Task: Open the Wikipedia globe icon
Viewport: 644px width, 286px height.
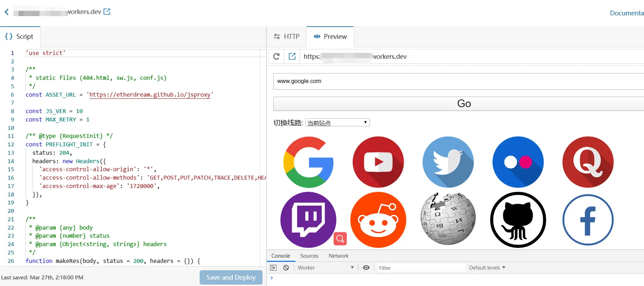Action: tap(448, 218)
